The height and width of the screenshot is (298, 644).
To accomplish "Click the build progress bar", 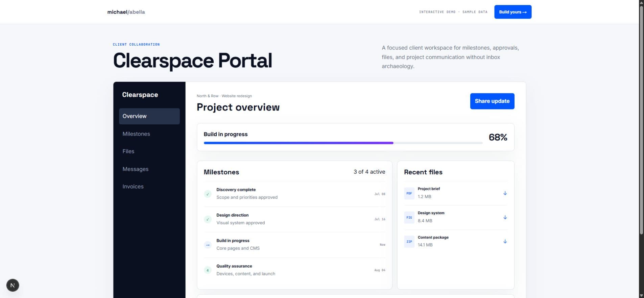I will 343,143.
